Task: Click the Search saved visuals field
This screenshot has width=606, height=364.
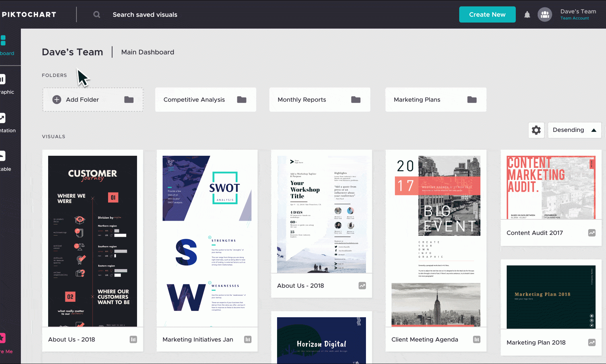Action: point(145,14)
